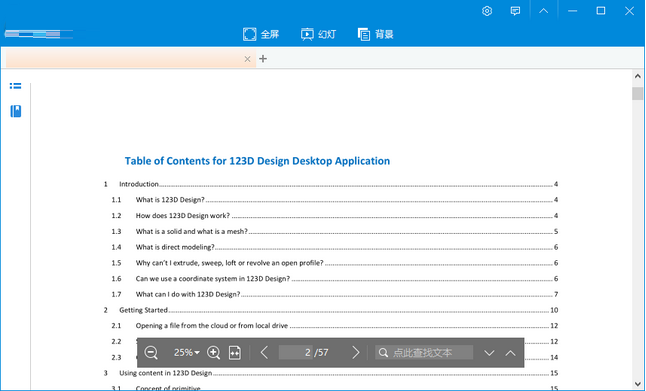
Task: Find next result with down chevron
Action: pos(489,353)
